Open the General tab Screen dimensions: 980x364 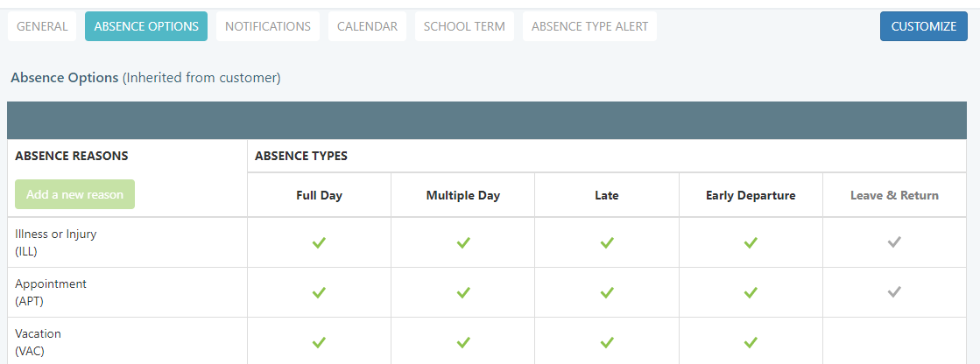click(42, 26)
